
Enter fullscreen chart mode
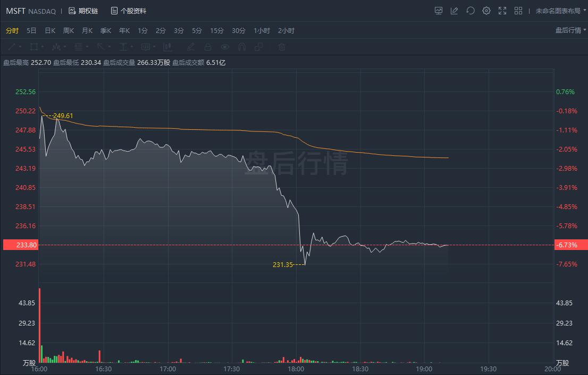pos(502,11)
